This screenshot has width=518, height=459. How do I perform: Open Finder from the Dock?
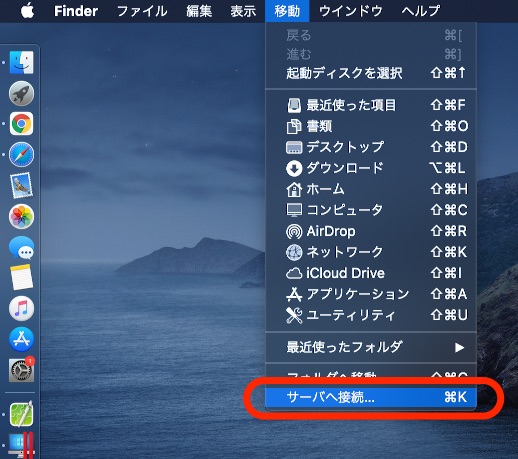click(21, 62)
